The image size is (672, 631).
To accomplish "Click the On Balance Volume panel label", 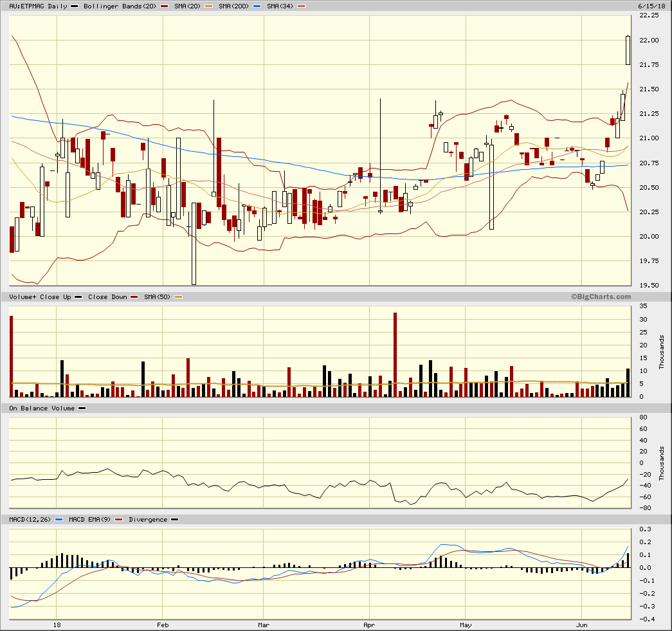I will [42, 408].
